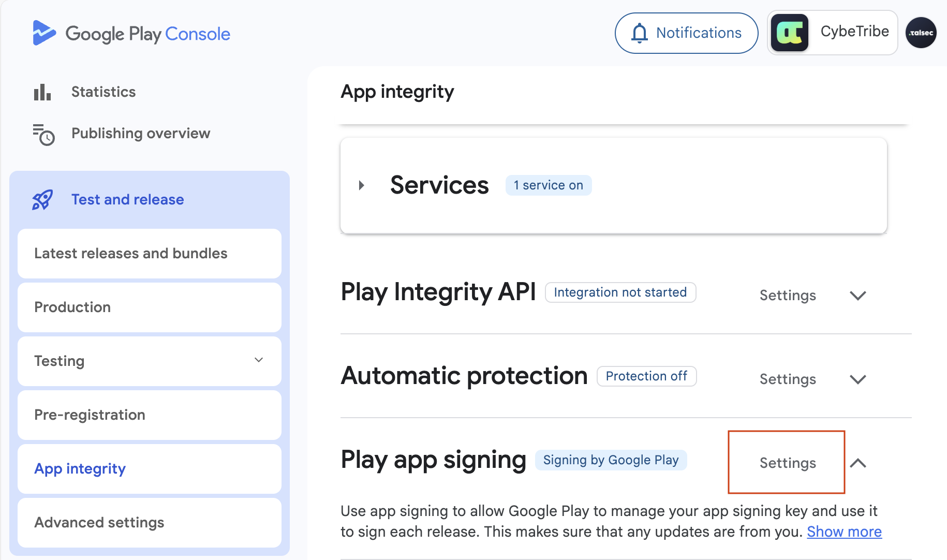
Task: Expand the Services section triangle
Action: click(x=362, y=185)
